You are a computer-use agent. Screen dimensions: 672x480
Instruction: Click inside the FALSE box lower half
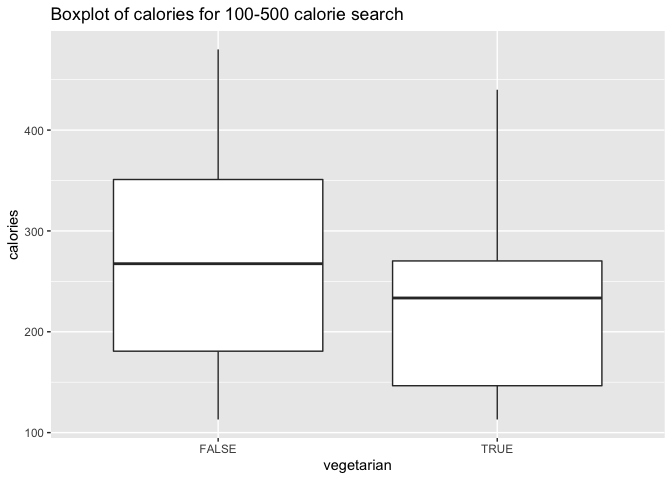[x=218, y=308]
